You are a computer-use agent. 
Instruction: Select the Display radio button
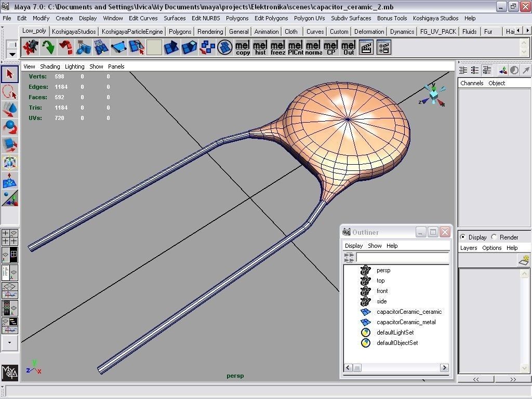click(x=463, y=237)
